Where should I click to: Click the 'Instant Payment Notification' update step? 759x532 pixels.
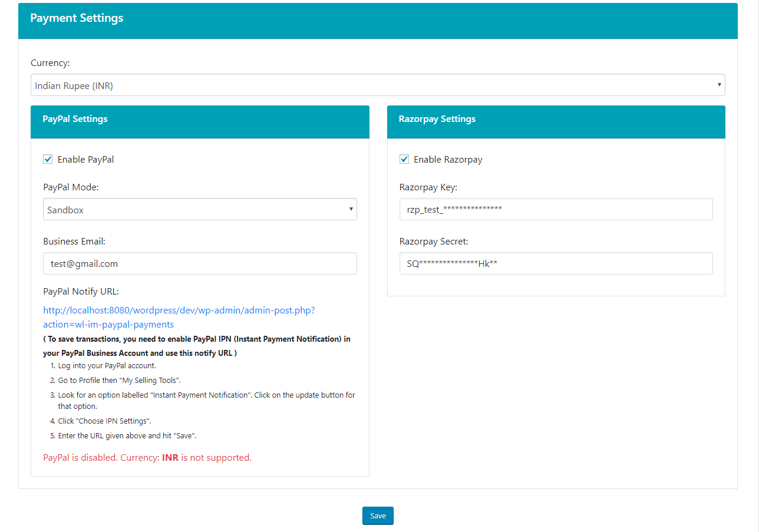206,401
